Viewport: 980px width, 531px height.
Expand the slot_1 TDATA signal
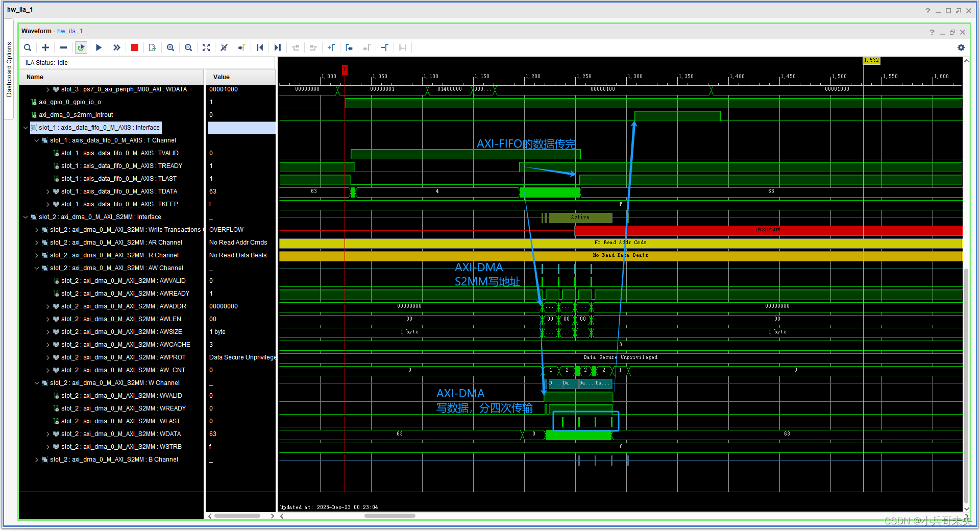coord(47,191)
